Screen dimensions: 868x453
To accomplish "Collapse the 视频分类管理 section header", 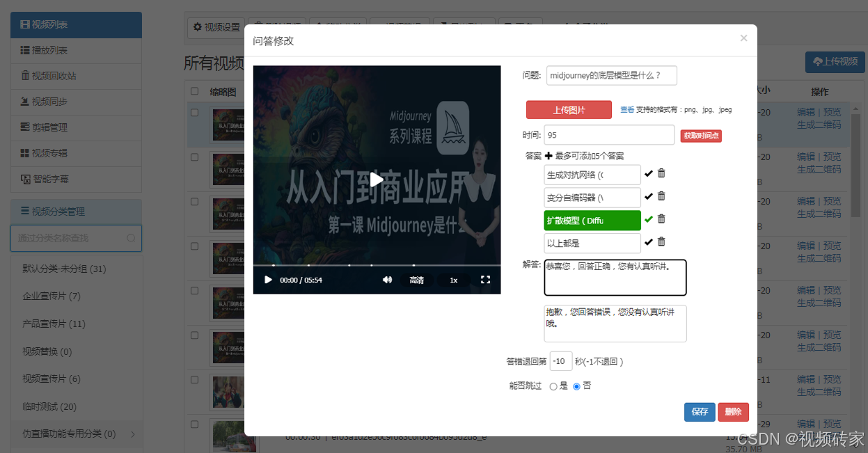I will pos(76,211).
